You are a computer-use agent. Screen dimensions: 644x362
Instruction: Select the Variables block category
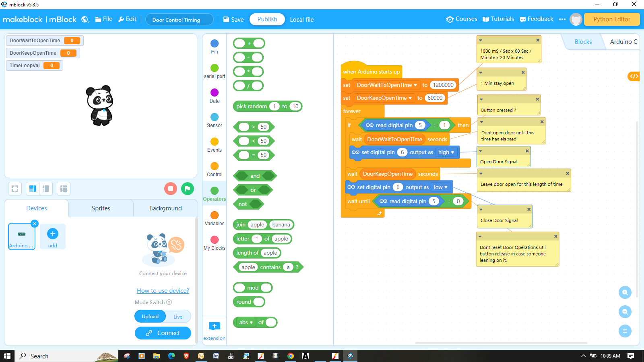tap(215, 218)
